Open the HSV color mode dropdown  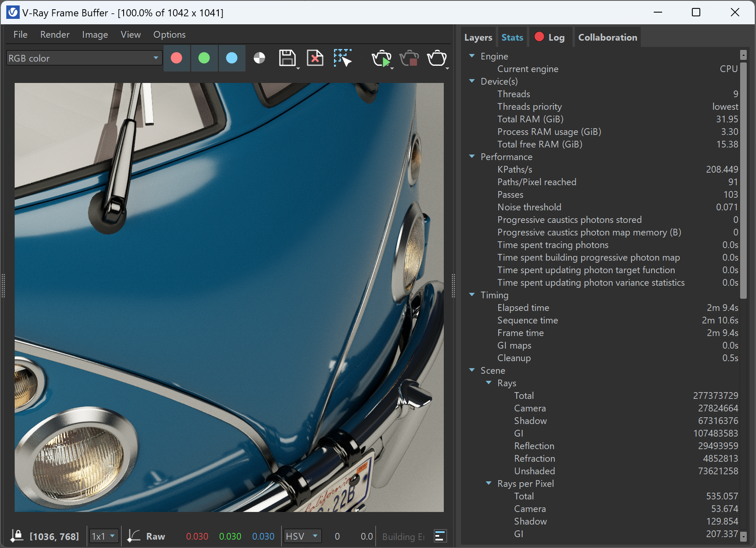(x=303, y=536)
